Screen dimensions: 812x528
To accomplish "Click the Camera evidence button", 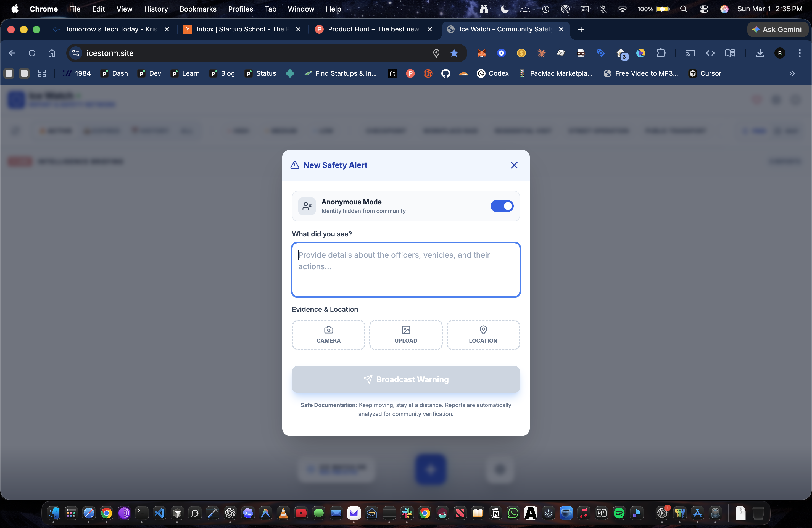I will (328, 335).
